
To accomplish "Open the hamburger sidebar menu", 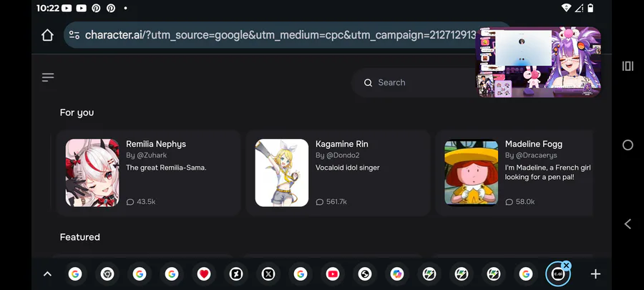I will [48, 77].
